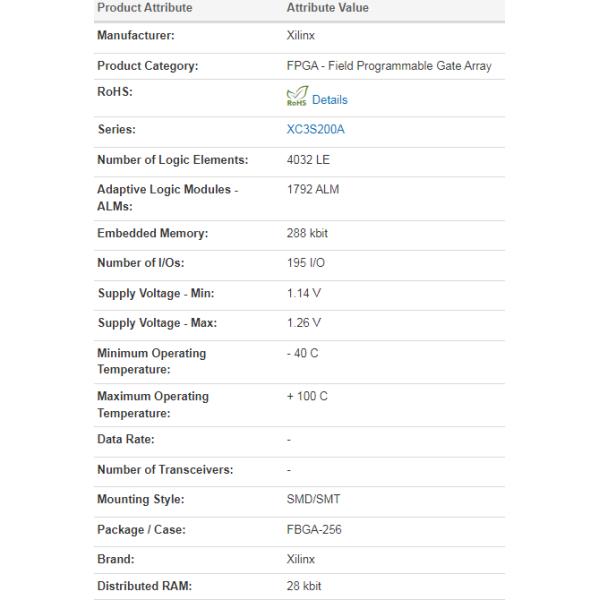Select the '195 I/O' value
The height and width of the screenshot is (600, 600).
pos(306,263)
